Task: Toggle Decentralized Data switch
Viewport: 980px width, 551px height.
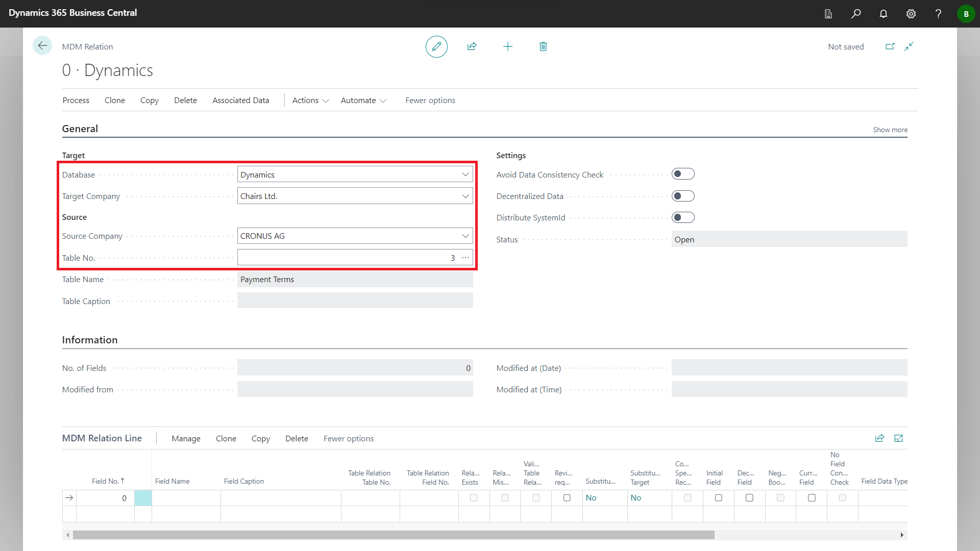Action: (683, 196)
